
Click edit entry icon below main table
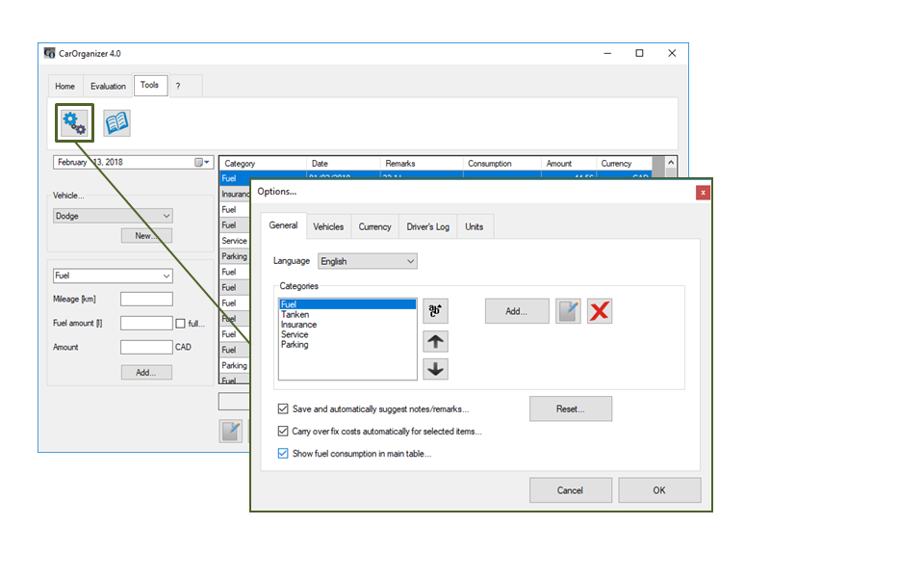230,431
